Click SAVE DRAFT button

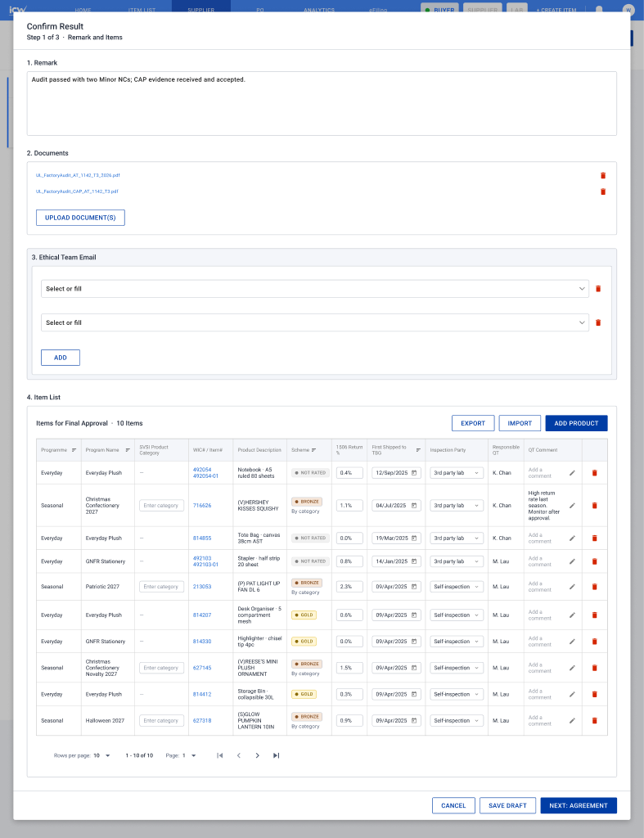coord(507,806)
